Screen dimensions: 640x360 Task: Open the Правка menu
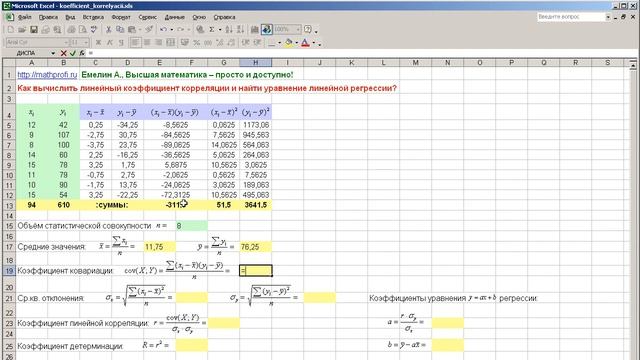coord(48,17)
